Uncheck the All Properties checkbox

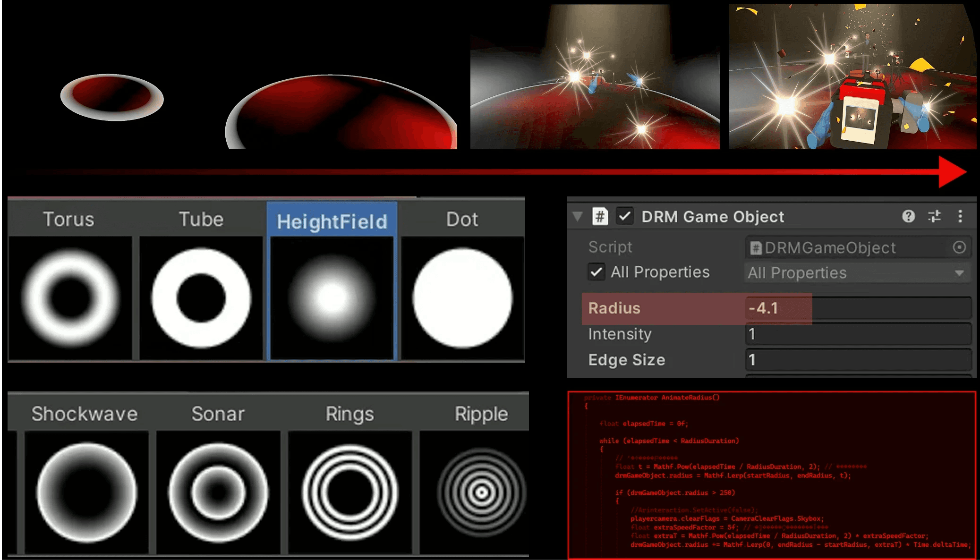coord(597,272)
